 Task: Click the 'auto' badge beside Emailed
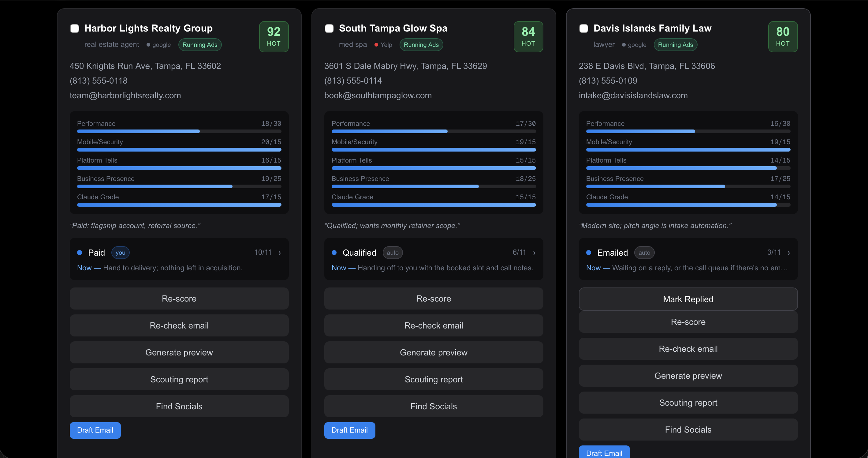(x=644, y=253)
